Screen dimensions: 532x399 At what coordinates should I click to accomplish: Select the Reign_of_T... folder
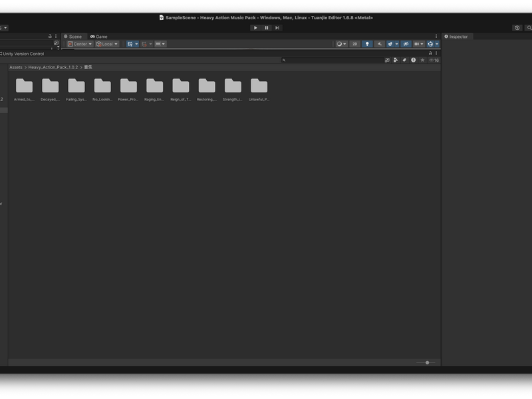(x=180, y=89)
